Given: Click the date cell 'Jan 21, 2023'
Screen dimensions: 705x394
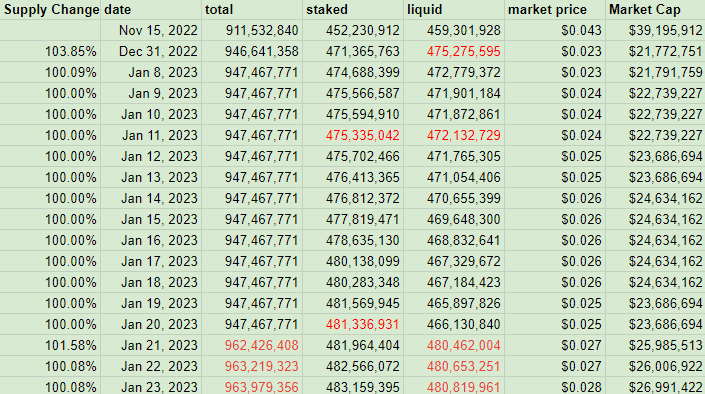Looking at the screenshot, I should [151, 345].
